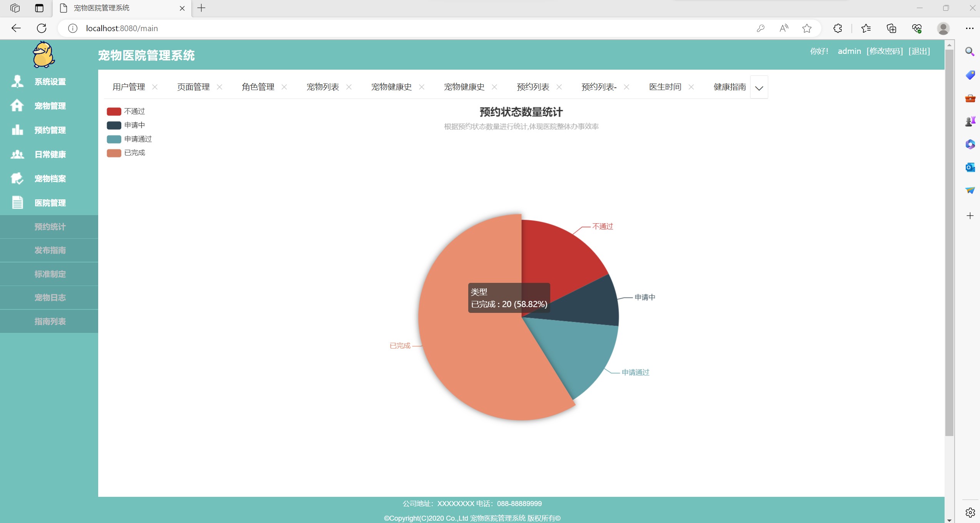Viewport: 980px width, 523px height.
Task: View site information icon in address bar
Action: click(73, 28)
